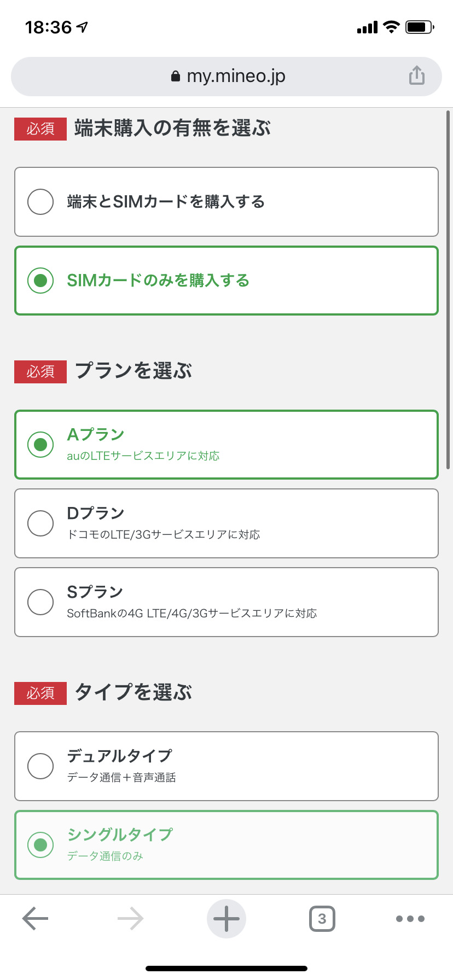Viewport: 453px width, 980px height.
Task: Tap the browser forward arrow
Action: (x=130, y=919)
